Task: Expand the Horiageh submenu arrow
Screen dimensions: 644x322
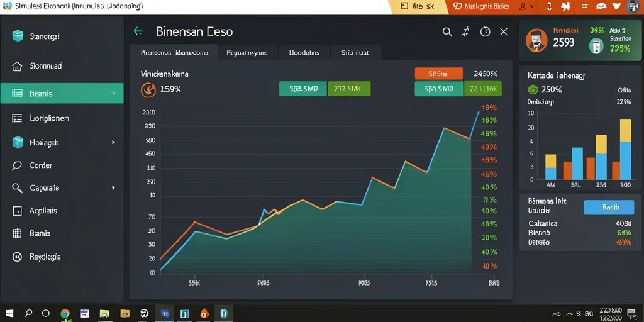Action: point(113,143)
